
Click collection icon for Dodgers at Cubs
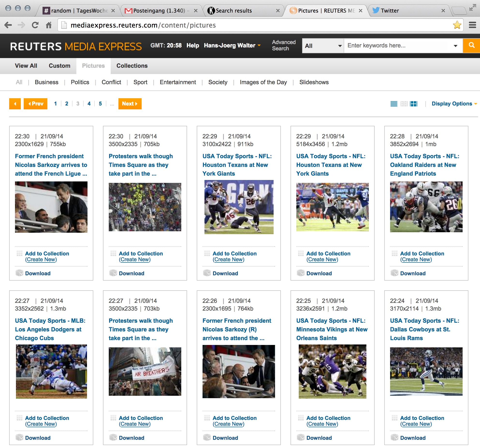click(20, 418)
